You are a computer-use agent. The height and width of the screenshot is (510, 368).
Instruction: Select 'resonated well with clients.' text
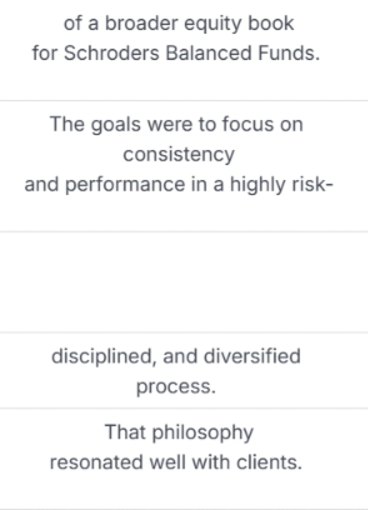(x=176, y=463)
